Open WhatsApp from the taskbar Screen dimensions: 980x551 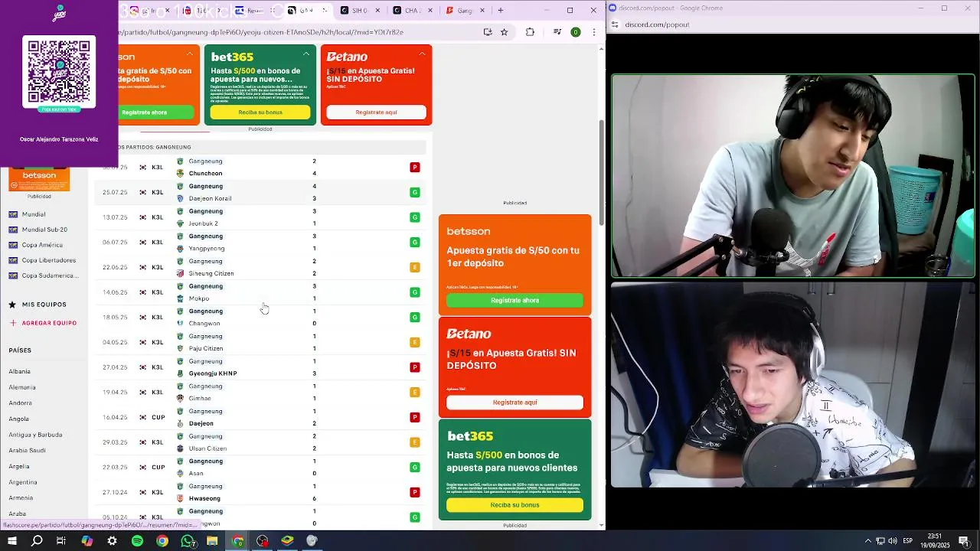tap(188, 541)
